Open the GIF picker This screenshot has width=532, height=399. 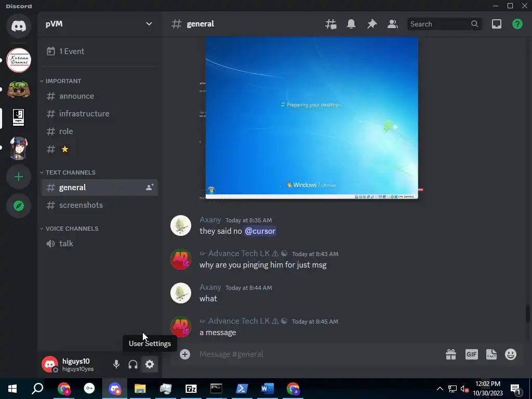pos(471,354)
